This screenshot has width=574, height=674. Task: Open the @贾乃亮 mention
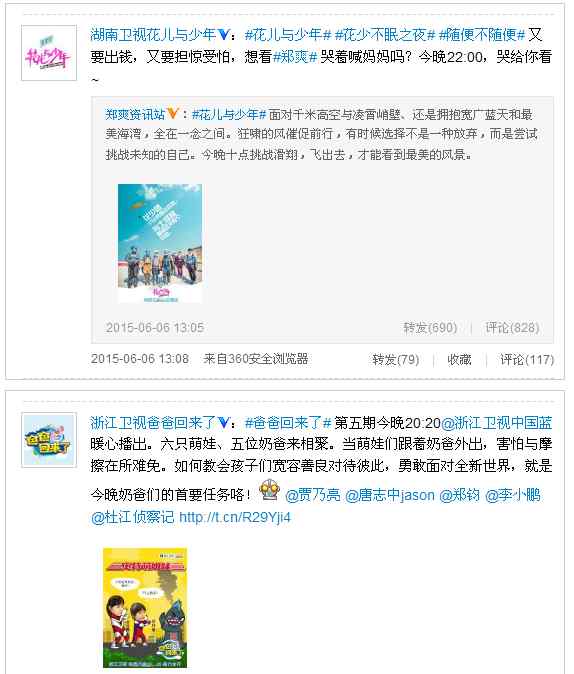313,495
